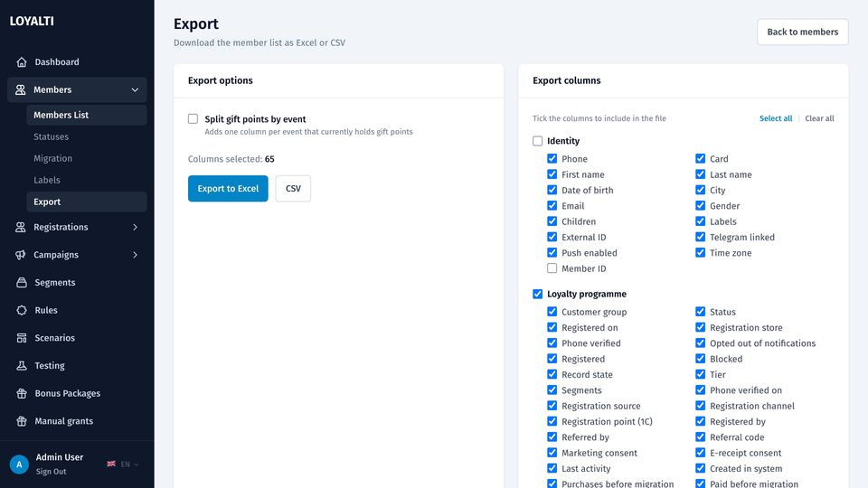868x488 pixels.
Task: Untick the Card column checkbox
Action: 700,158
